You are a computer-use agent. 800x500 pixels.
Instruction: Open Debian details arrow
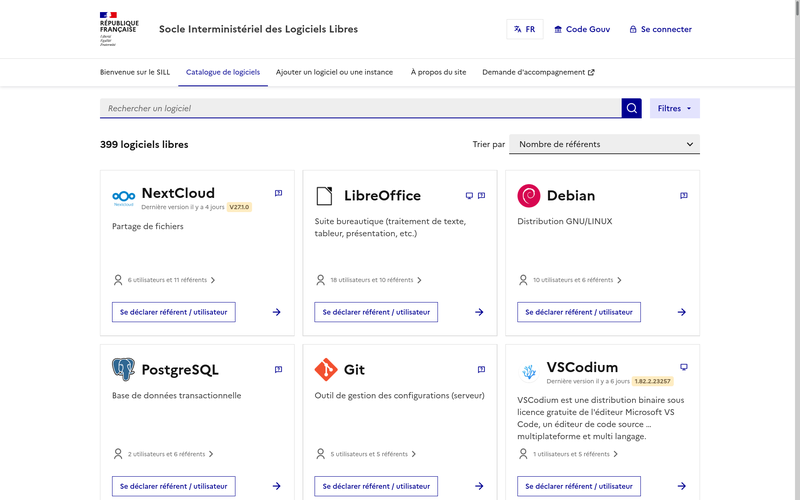[x=682, y=312]
